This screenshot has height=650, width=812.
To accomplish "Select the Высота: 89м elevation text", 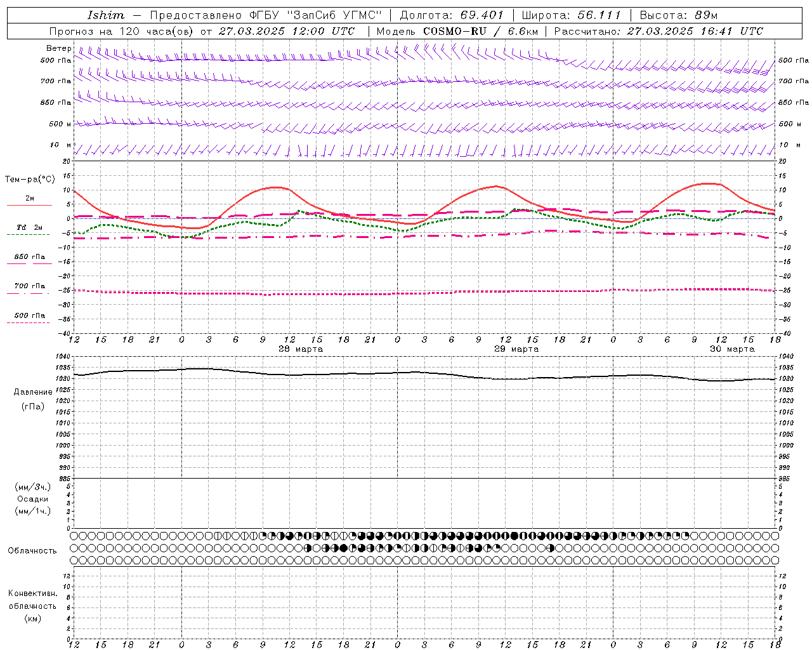I will [679, 15].
